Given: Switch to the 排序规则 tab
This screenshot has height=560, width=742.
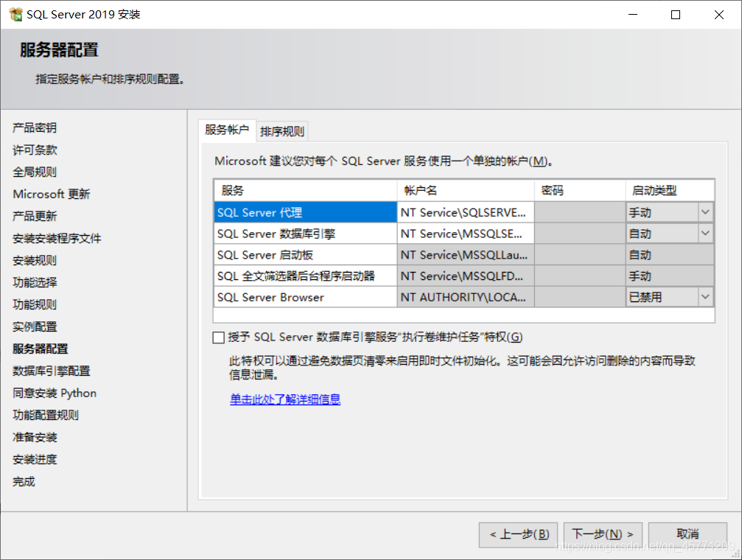Looking at the screenshot, I should pyautogui.click(x=282, y=132).
